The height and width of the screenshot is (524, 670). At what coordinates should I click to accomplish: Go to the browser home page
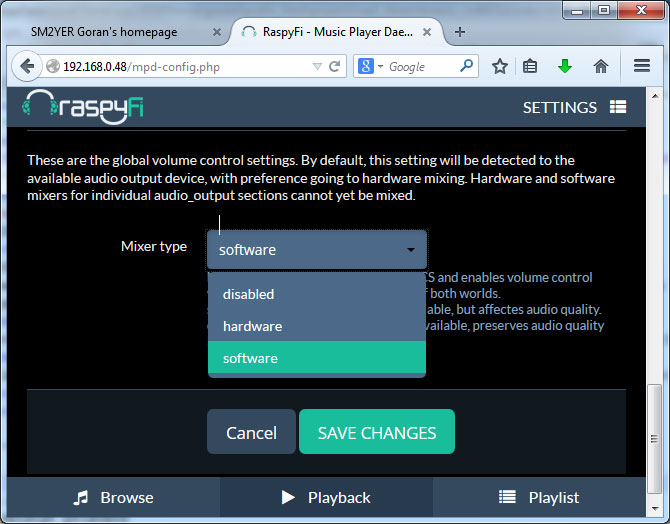(x=600, y=67)
